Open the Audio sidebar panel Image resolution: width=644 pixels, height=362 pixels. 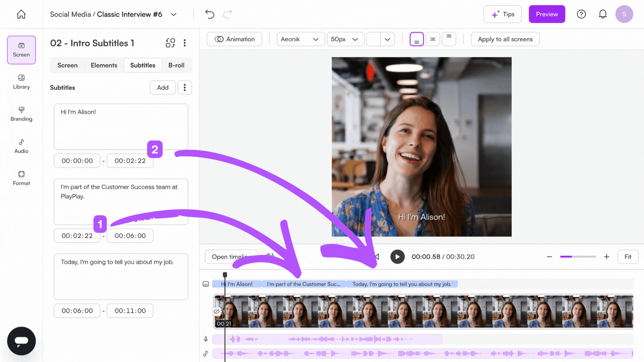pos(21,146)
